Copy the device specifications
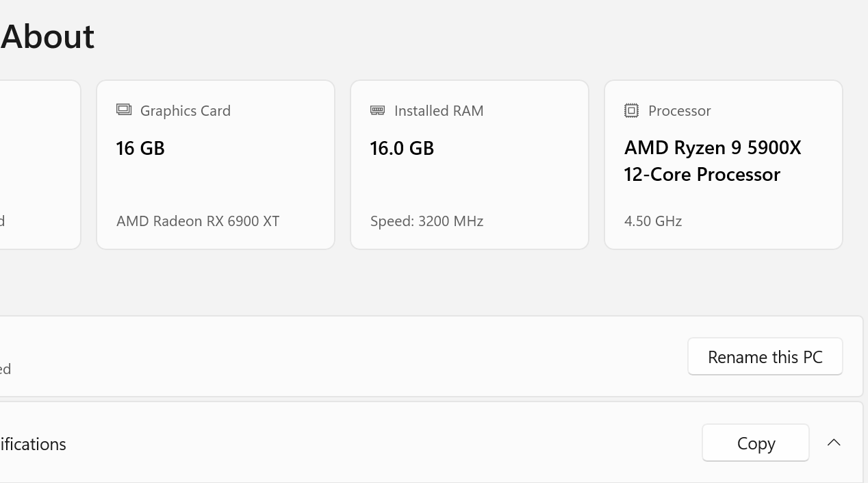The height and width of the screenshot is (483, 868). pos(756,443)
